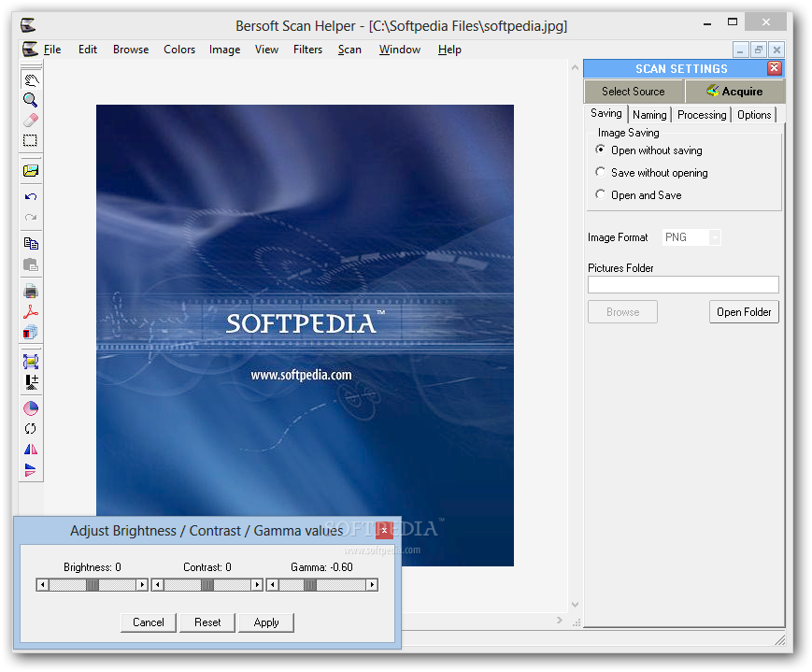Click the scanner document icon beside File menu
This screenshot has height=672, width=812.
coord(30,50)
